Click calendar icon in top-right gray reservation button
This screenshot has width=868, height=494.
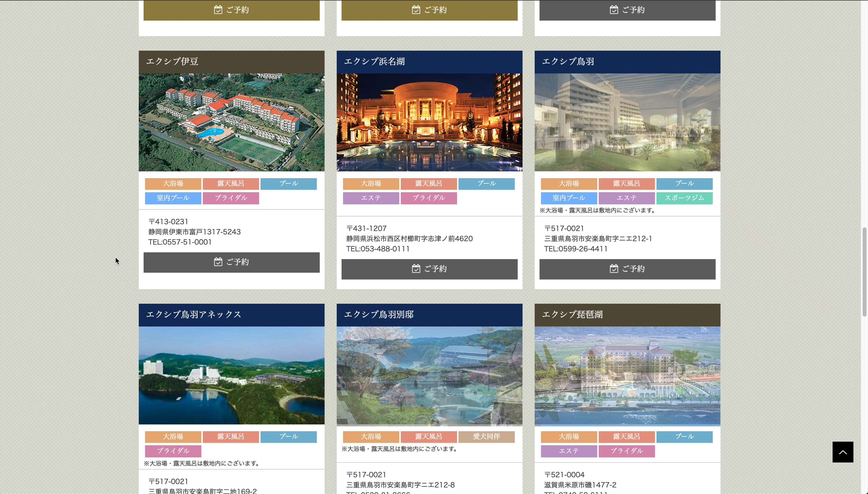point(614,10)
